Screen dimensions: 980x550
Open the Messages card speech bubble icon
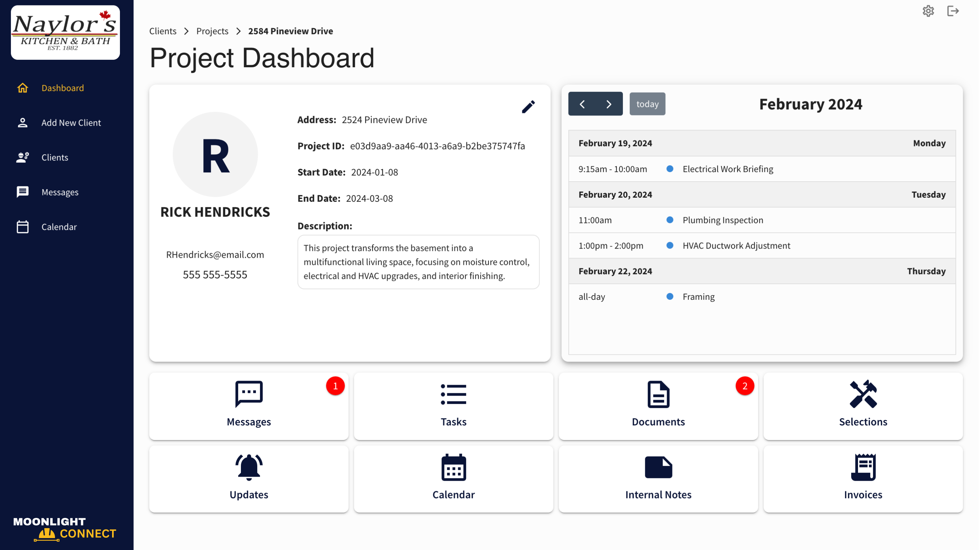(x=249, y=394)
